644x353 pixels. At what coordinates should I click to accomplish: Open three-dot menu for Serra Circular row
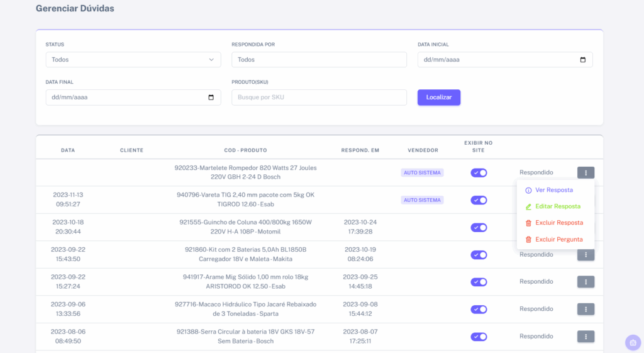586,337
